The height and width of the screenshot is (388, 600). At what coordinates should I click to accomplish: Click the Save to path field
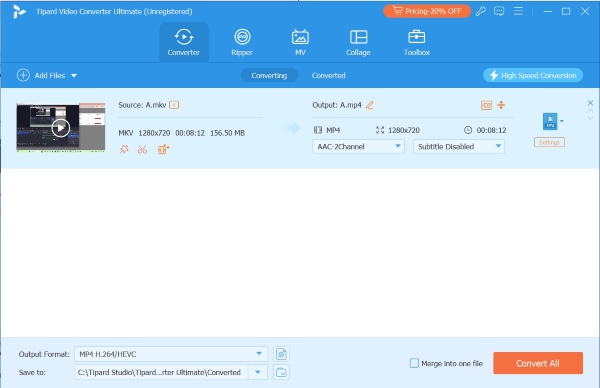click(161, 372)
